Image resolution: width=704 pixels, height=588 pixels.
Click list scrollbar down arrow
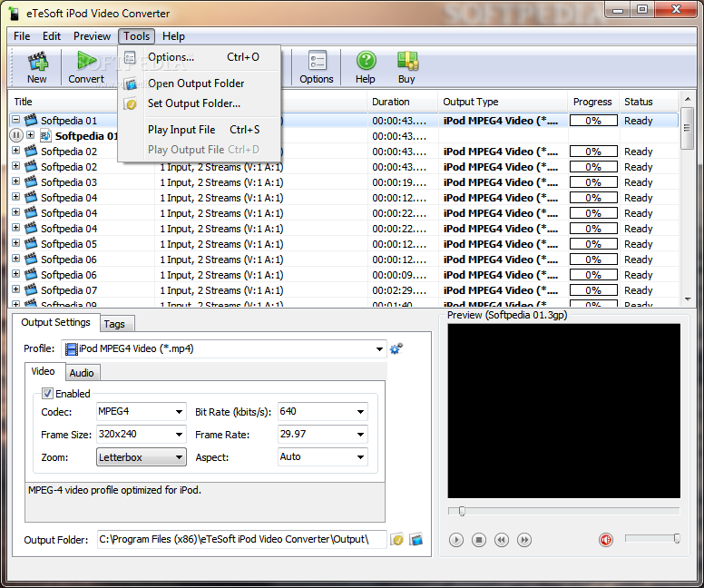pos(688,299)
